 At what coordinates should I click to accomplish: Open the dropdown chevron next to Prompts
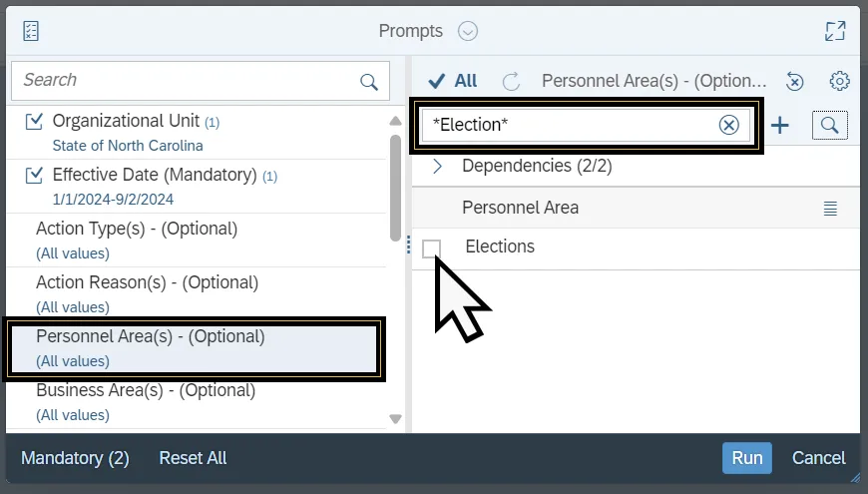pyautogui.click(x=468, y=31)
